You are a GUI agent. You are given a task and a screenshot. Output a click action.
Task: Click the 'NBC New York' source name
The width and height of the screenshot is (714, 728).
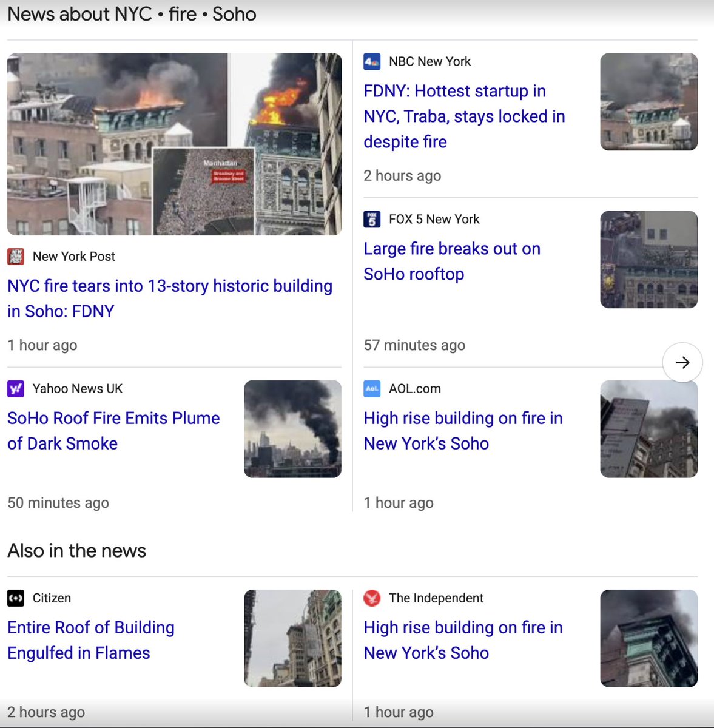[430, 61]
